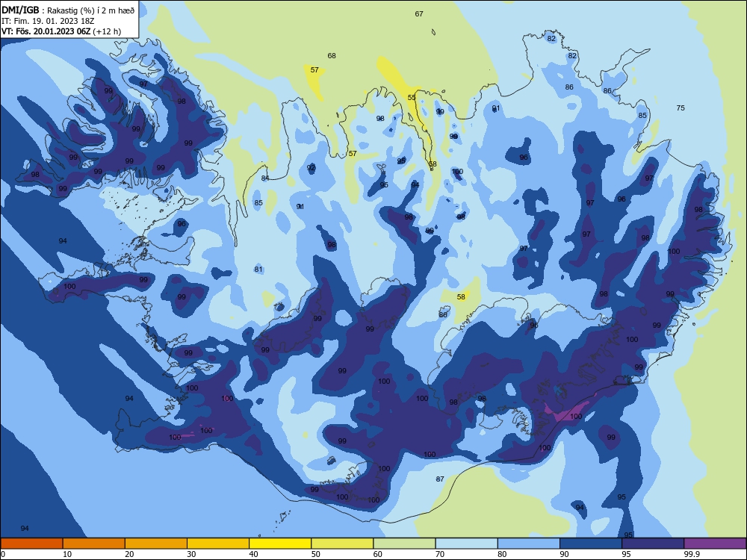Click the 'Rakastig (%) í 2 m hæð' label
Viewport: 747px width, 560px height.
tap(91, 10)
